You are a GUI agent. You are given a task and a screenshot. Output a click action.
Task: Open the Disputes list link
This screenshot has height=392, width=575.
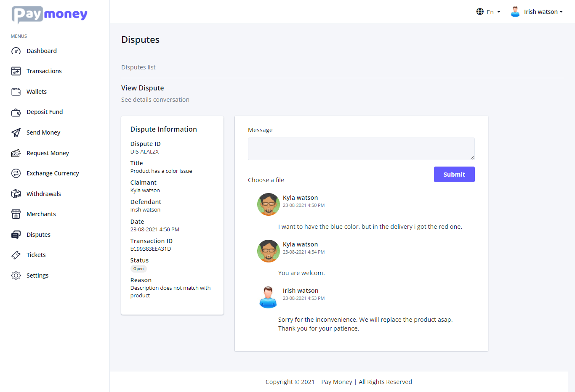(x=138, y=67)
